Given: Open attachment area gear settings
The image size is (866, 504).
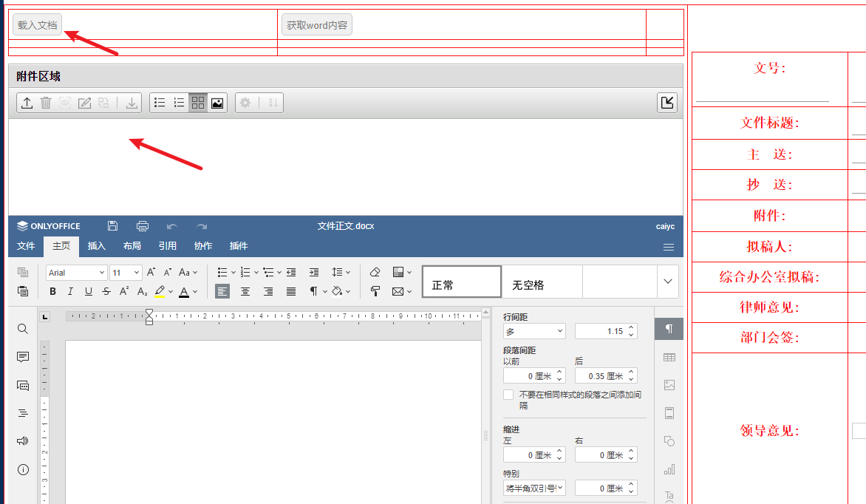Looking at the screenshot, I should (x=245, y=103).
